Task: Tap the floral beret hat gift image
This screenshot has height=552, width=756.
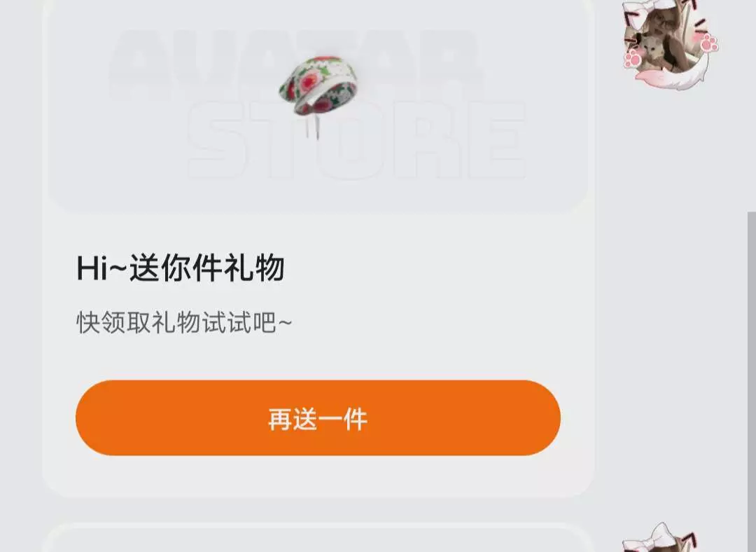Action: (318, 86)
